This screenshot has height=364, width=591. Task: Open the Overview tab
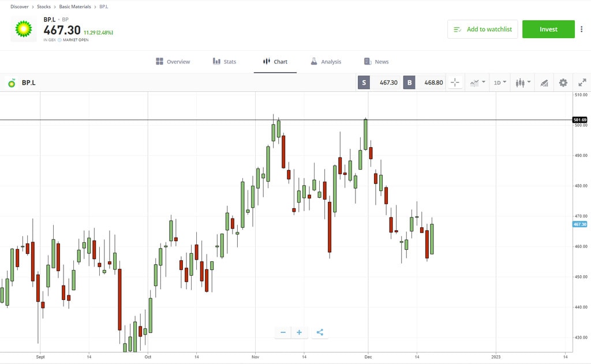click(x=173, y=61)
